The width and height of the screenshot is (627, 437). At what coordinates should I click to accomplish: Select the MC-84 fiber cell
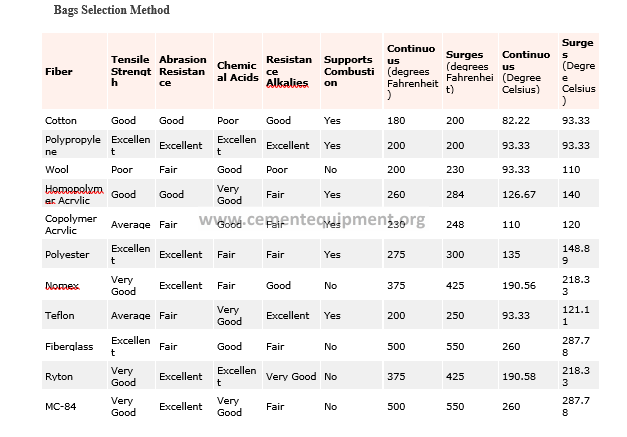(61, 407)
